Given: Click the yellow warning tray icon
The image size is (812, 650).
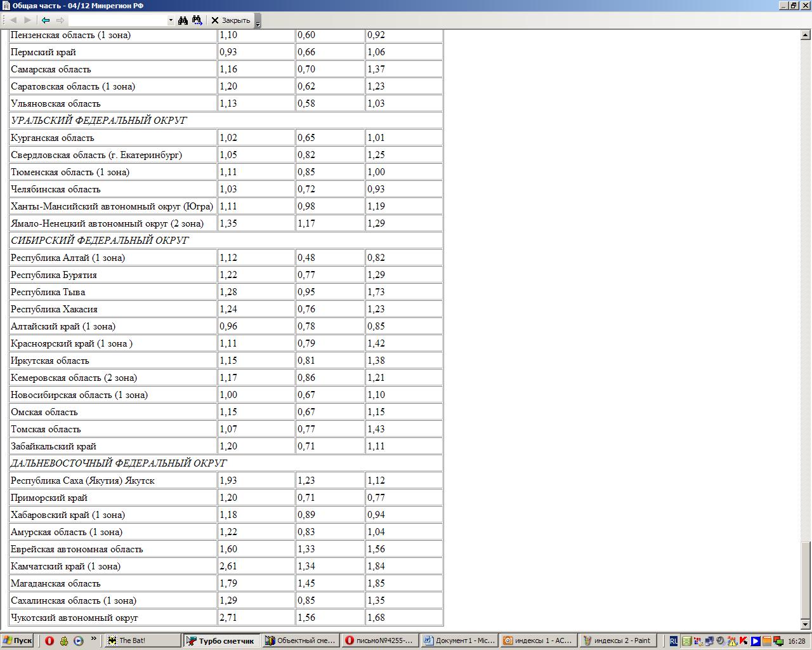Looking at the screenshot, I should [x=732, y=641].
